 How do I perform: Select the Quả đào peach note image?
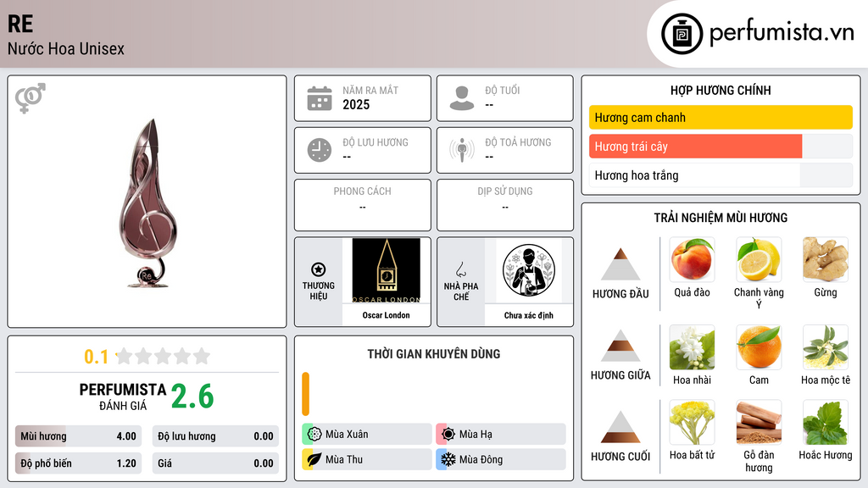[692, 259]
